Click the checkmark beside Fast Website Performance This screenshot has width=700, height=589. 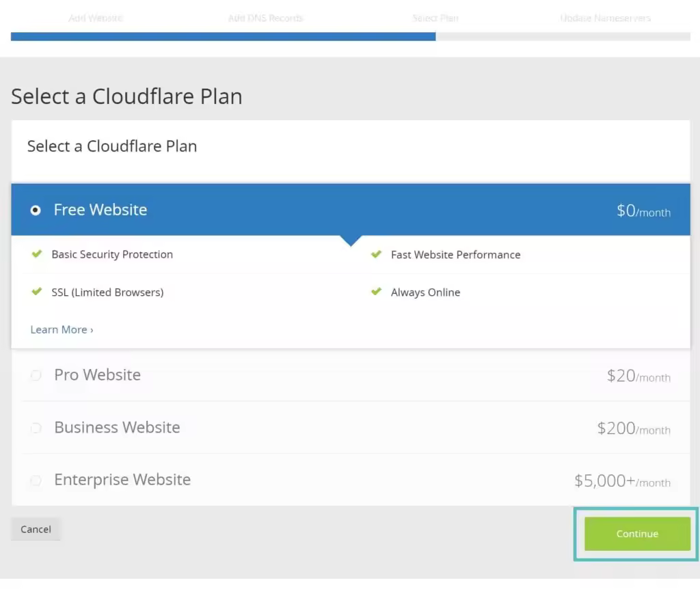377,254
